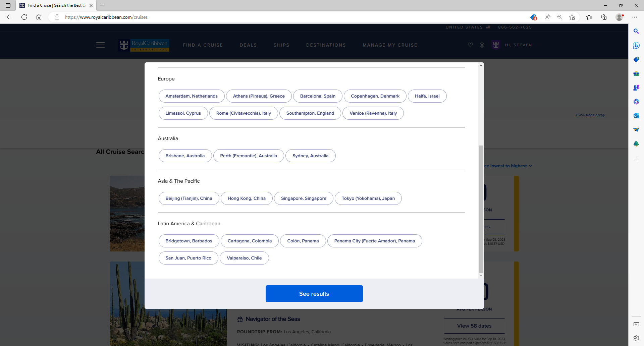Refresh the current browser page
The image size is (644, 346).
[x=24, y=17]
